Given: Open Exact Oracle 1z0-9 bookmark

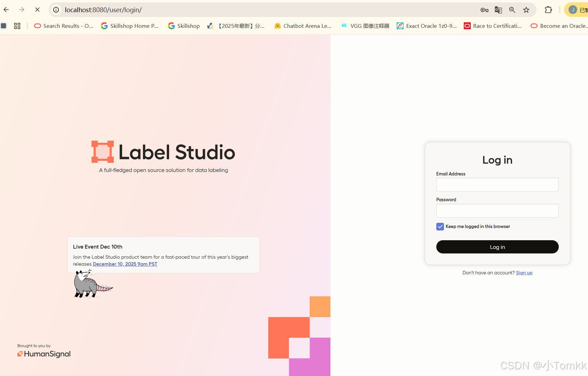Looking at the screenshot, I should point(427,26).
